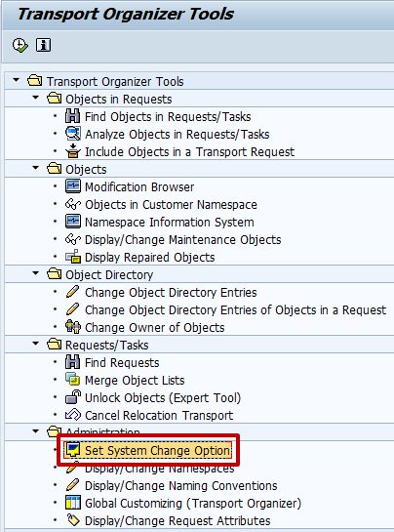The width and height of the screenshot is (394, 532).
Task: Open the Information icon in toolbar
Action: (44, 45)
